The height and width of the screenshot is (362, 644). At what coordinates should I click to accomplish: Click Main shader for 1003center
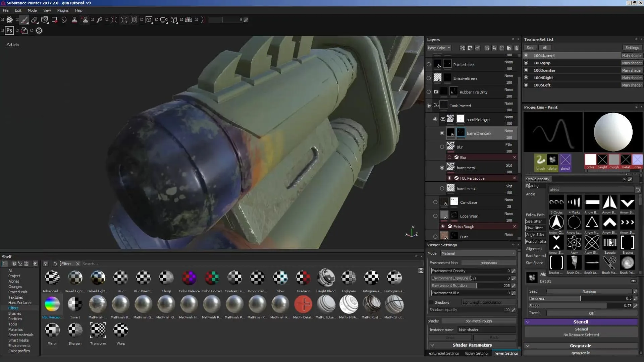pyautogui.click(x=632, y=70)
